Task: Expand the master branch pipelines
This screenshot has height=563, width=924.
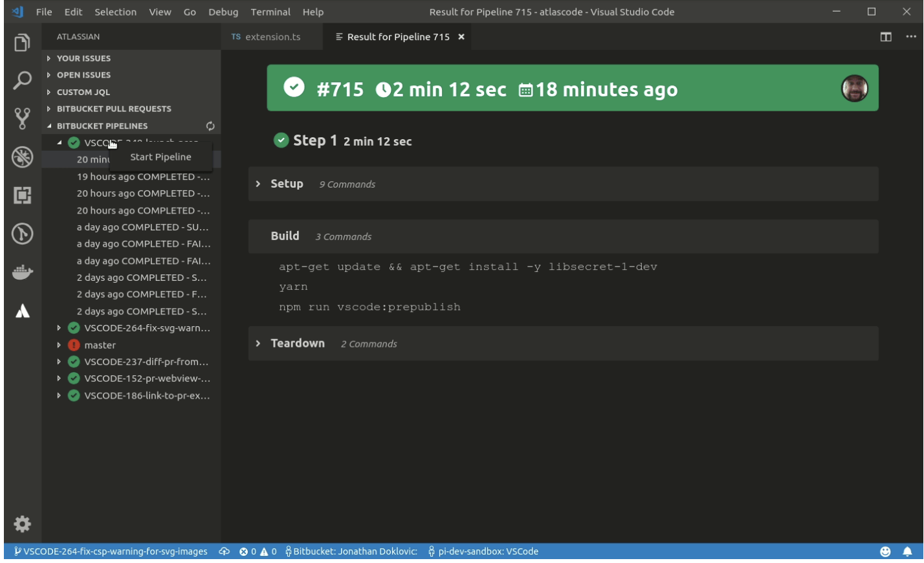Action: (x=59, y=345)
